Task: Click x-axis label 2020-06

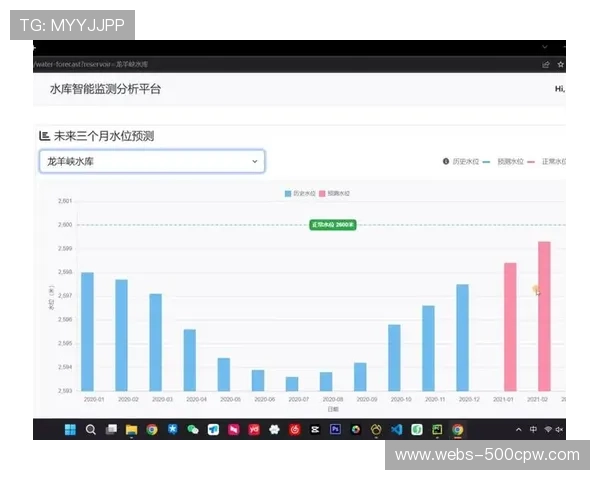Action: point(264,399)
